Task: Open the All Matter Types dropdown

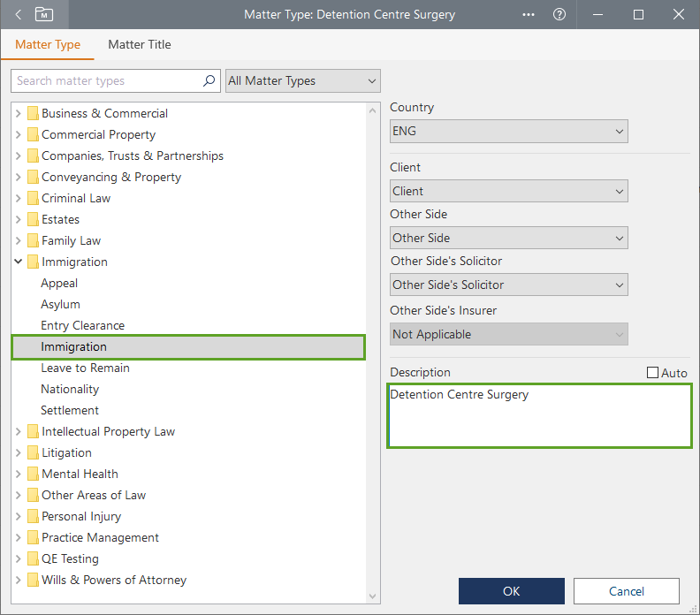Action: pyautogui.click(x=302, y=80)
